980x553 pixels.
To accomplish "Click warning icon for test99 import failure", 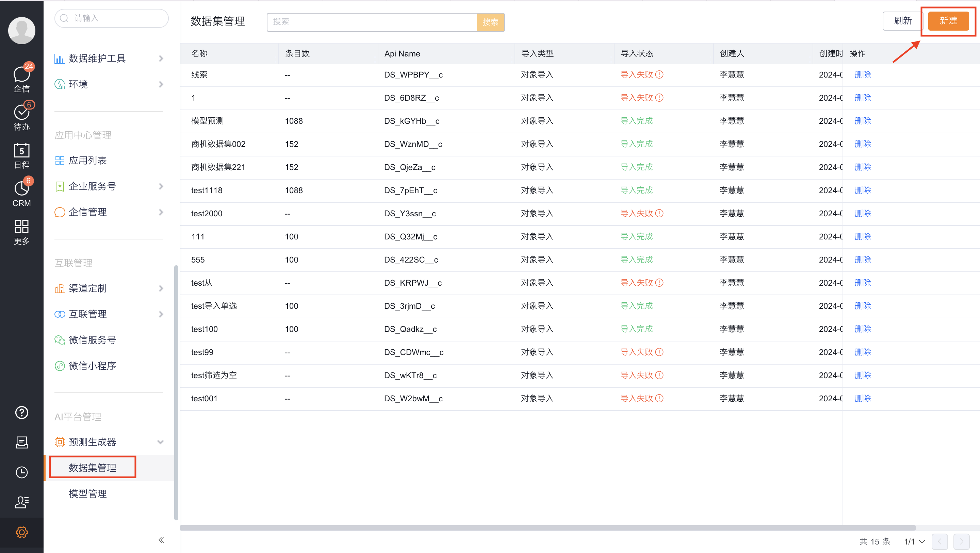I will [660, 352].
